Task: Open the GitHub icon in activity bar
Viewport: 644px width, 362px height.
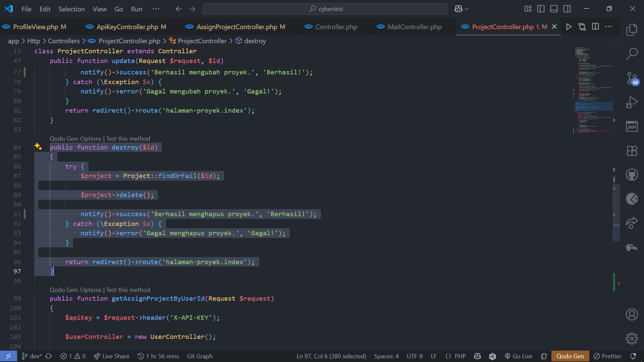Action: 632,175
